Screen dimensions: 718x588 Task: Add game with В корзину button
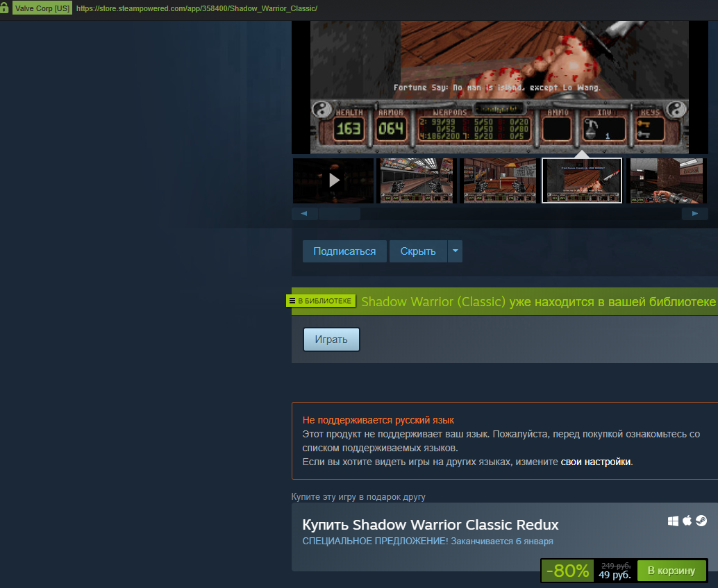671,571
